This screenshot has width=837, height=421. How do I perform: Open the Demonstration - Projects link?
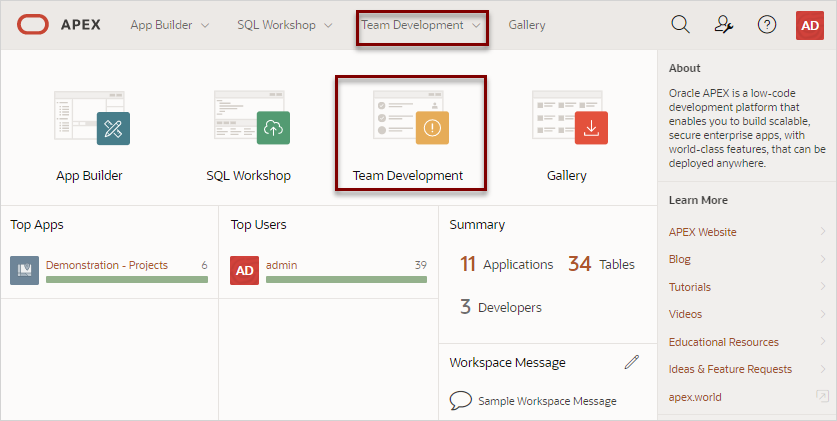click(107, 265)
